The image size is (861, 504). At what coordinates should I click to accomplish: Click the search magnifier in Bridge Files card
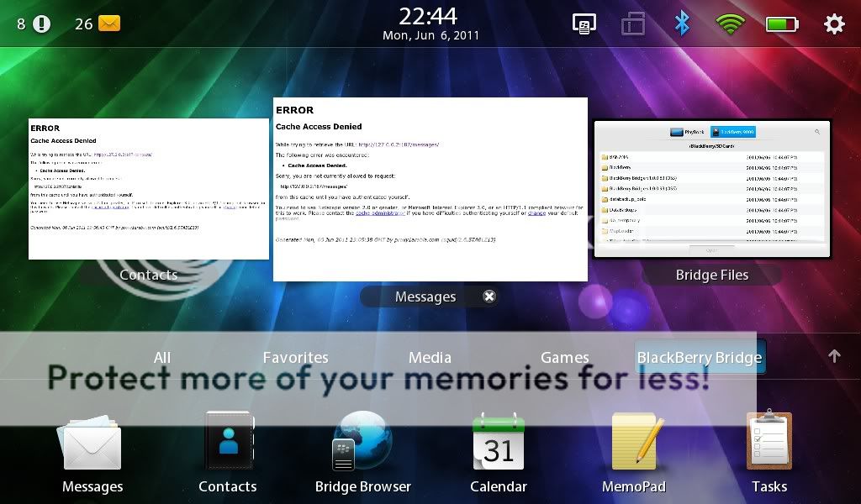click(817, 132)
